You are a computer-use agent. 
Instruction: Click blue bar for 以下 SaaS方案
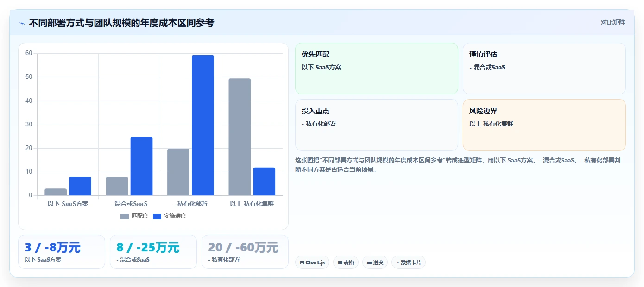(80, 186)
